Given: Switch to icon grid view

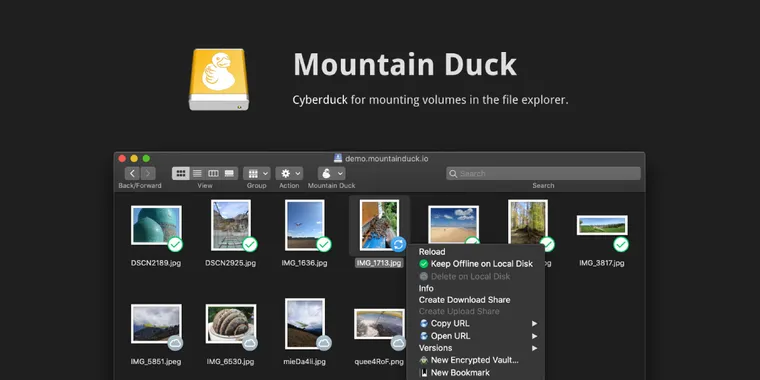Looking at the screenshot, I should point(181,174).
